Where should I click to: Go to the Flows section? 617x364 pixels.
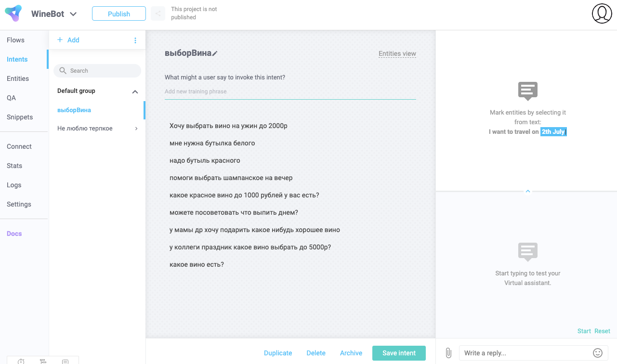(x=15, y=40)
